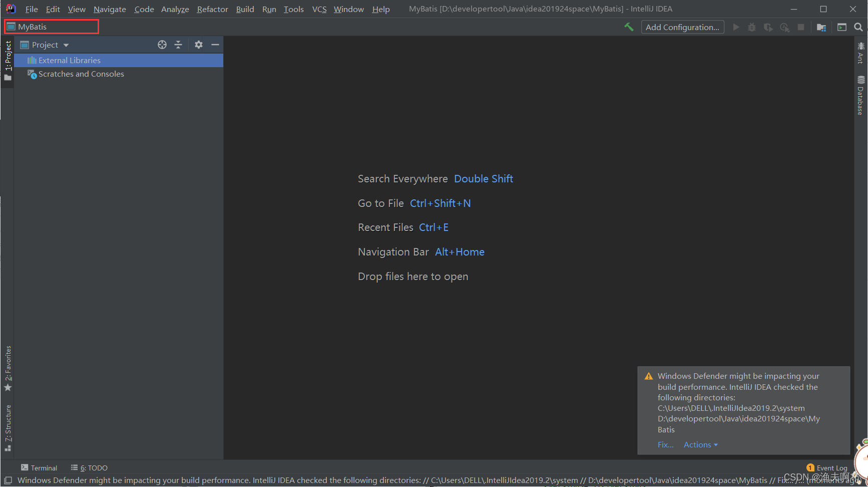The width and height of the screenshot is (868, 487).
Task: Open the File menu
Action: click(x=32, y=9)
